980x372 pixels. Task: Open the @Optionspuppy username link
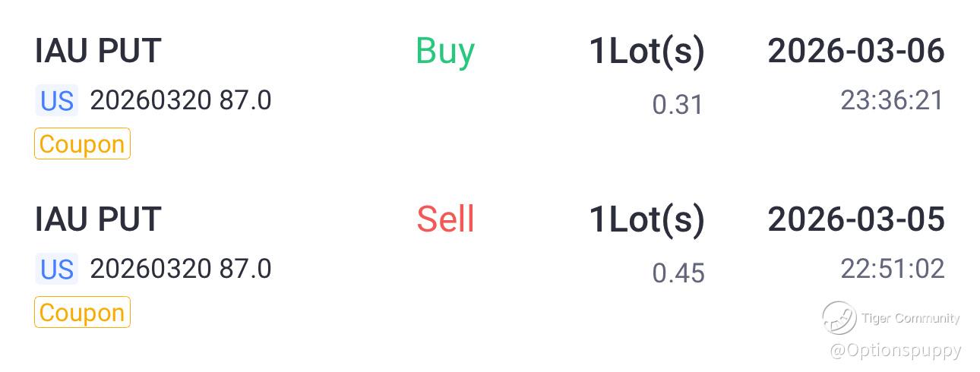[x=896, y=351]
